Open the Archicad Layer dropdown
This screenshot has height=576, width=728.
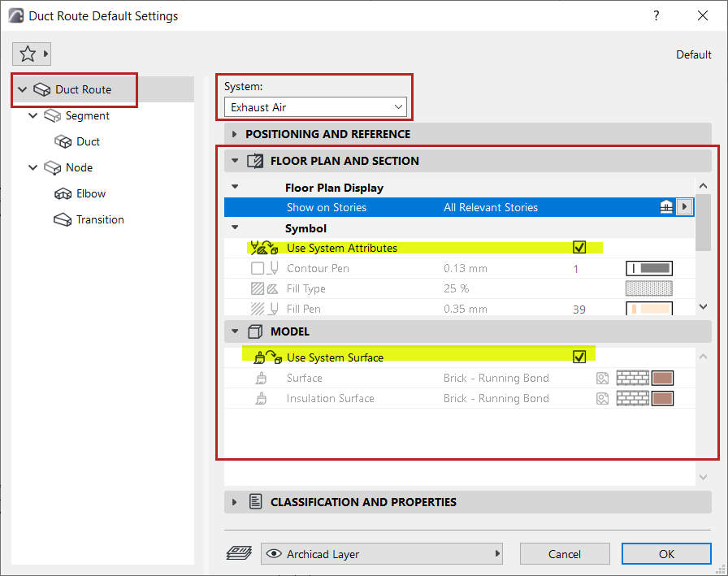click(x=382, y=554)
